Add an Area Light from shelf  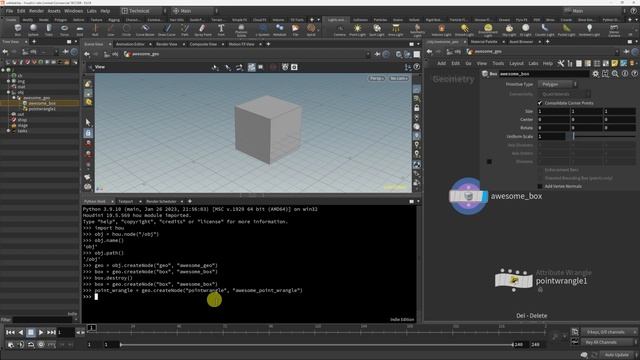pyautogui.click(x=396, y=30)
